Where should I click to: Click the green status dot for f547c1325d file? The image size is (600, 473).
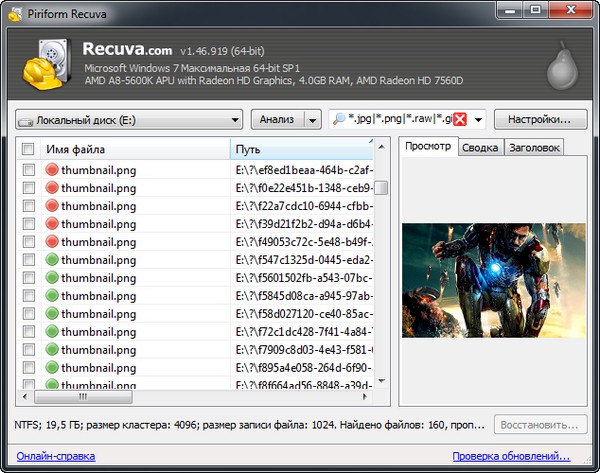(52, 259)
